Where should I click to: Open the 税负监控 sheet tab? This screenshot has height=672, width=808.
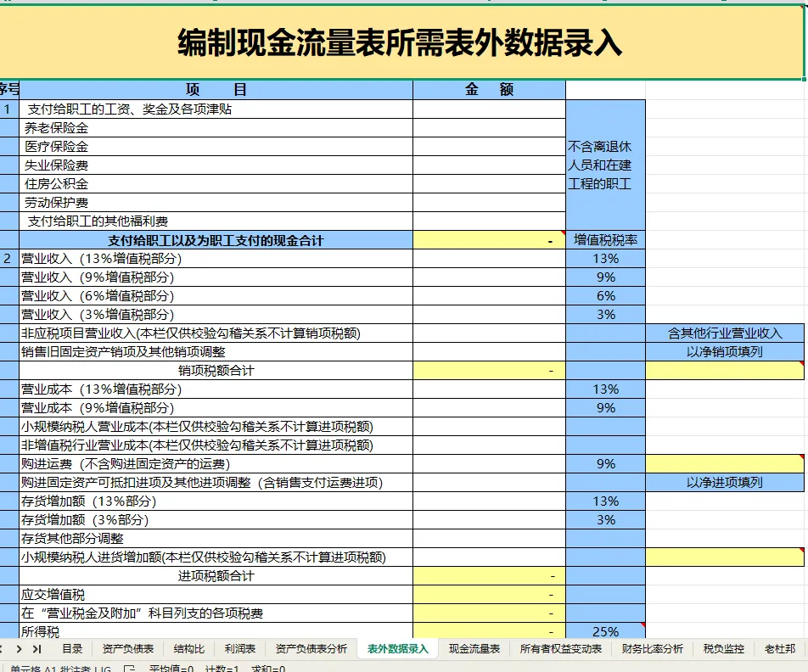point(723,649)
